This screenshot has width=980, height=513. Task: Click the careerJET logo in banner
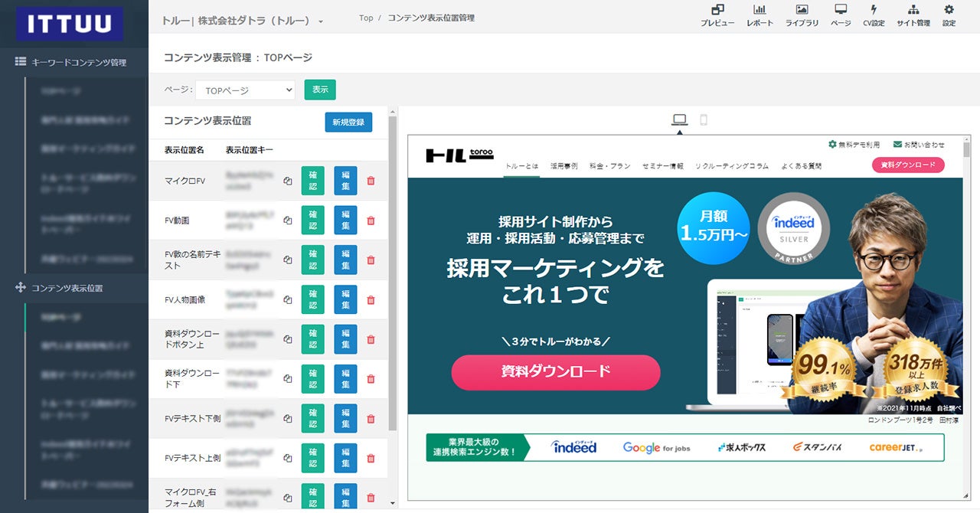(897, 447)
